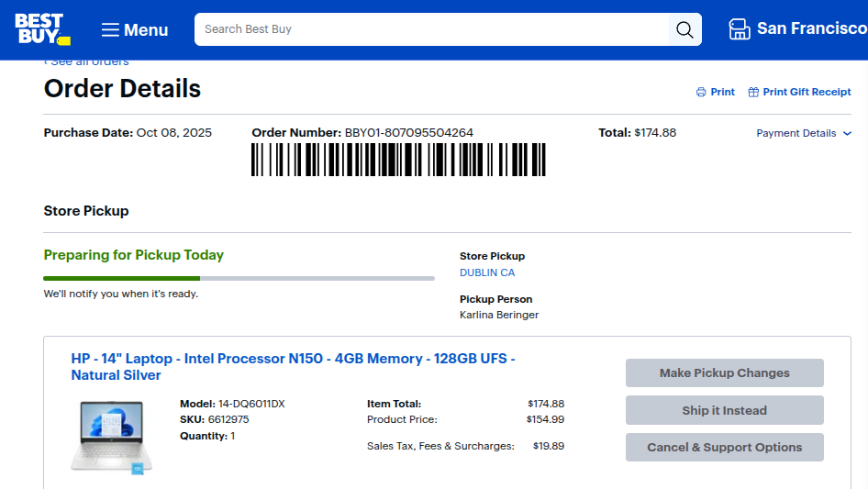Click Sales Tax $19.89 value
This screenshot has width=868, height=489.
point(549,446)
